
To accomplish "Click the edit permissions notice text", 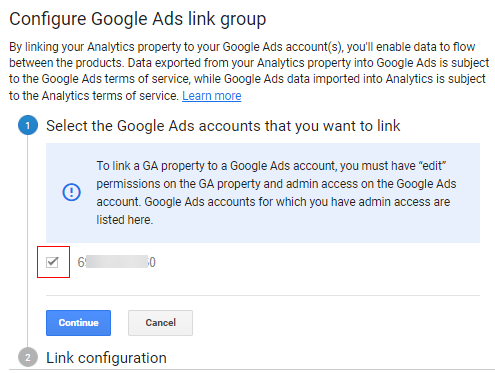I will coord(276,193).
